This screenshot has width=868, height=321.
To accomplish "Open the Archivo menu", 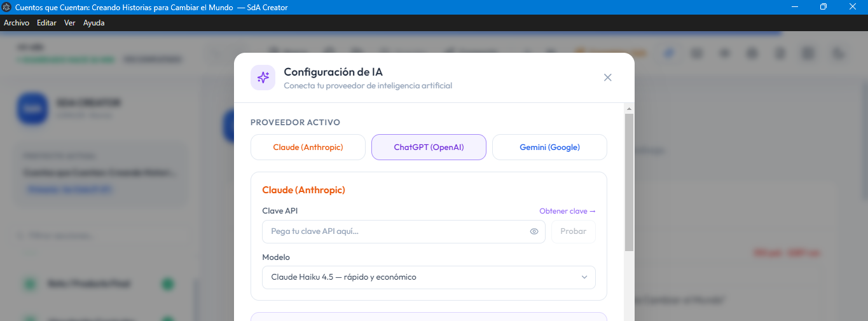I will 17,22.
